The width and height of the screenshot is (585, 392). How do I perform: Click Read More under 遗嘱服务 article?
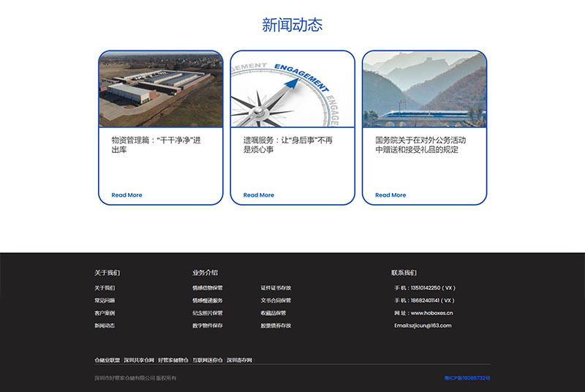click(x=259, y=195)
